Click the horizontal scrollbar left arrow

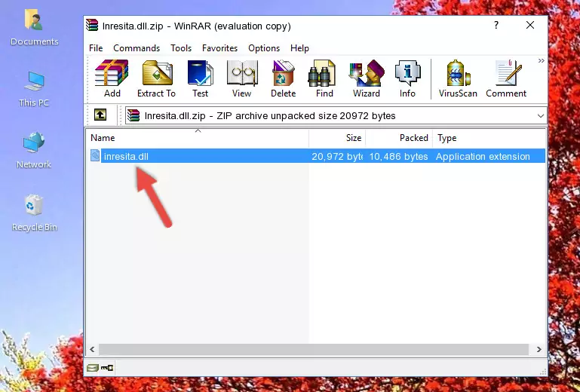click(92, 349)
